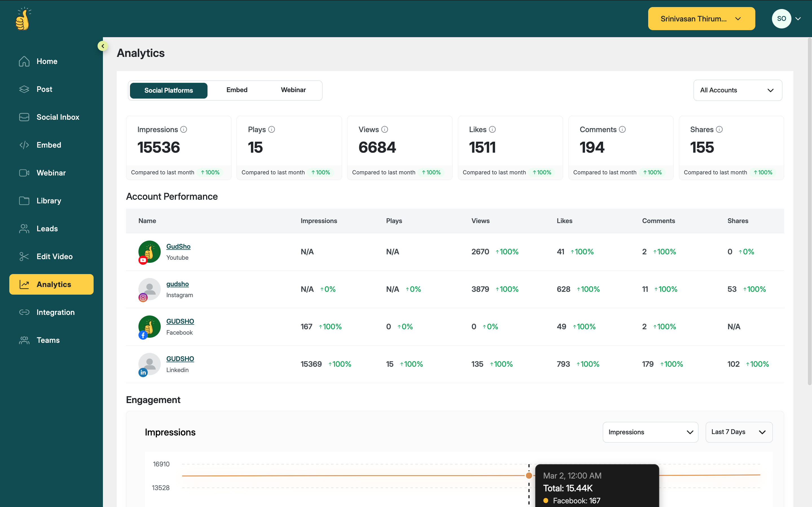This screenshot has height=507, width=812.
Task: Open Social Inbox from sidebar icon
Action: click(x=24, y=117)
